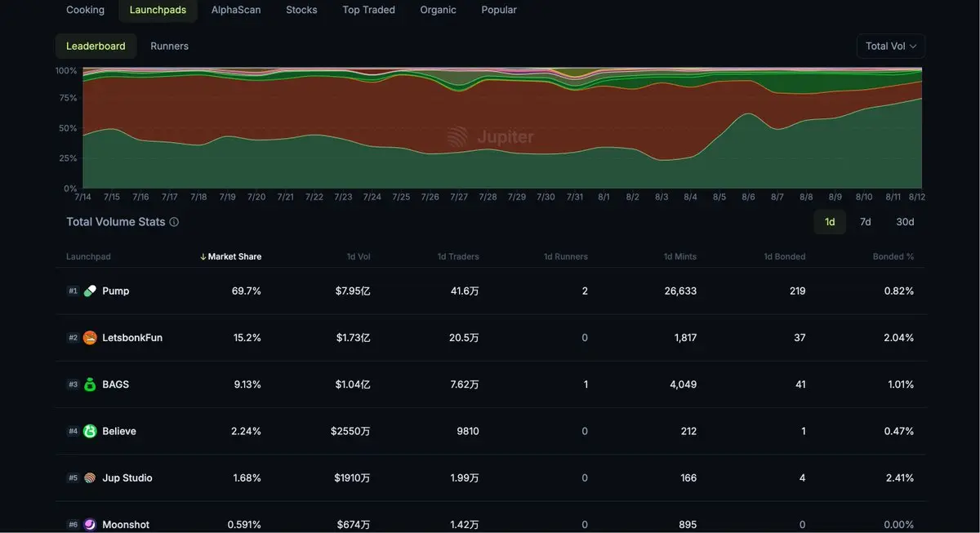The height and width of the screenshot is (533, 980).
Task: Click the 7/14 date on chart axis
Action: pos(82,198)
